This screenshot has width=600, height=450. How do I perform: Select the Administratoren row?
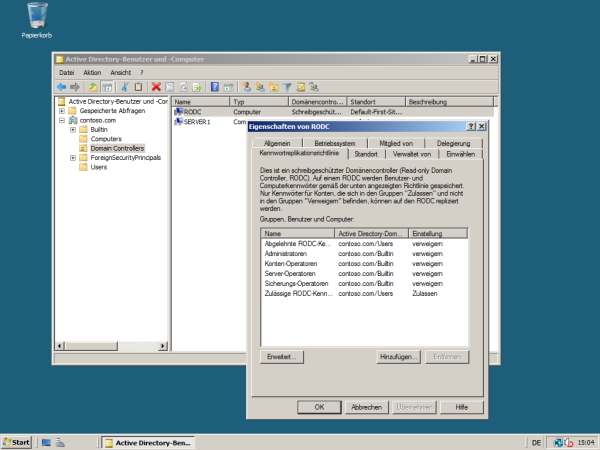tap(364, 254)
